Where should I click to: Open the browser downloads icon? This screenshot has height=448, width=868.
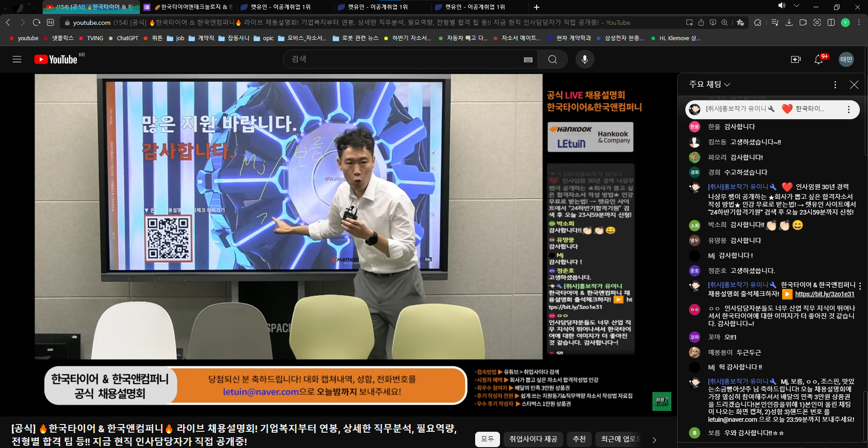(x=789, y=23)
